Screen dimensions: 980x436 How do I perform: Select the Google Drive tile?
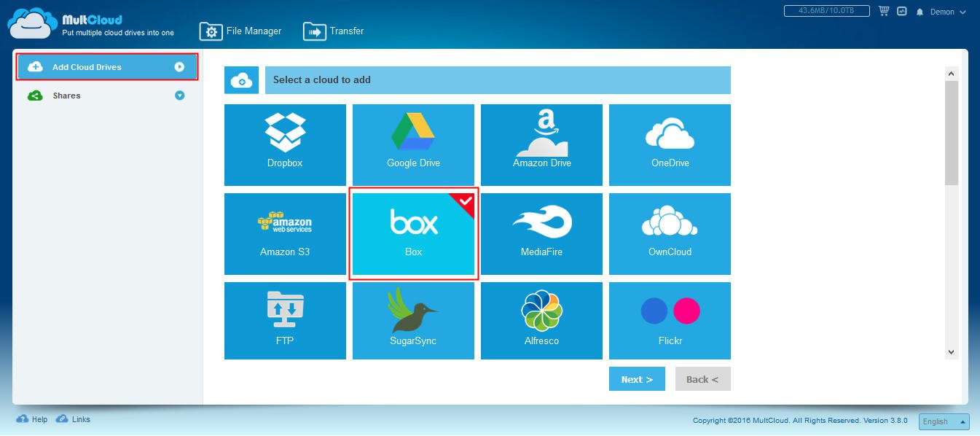[x=413, y=144]
